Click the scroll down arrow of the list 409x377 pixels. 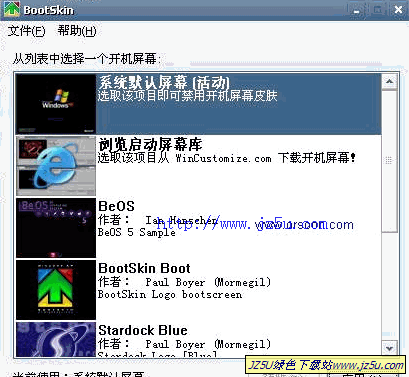(x=389, y=349)
